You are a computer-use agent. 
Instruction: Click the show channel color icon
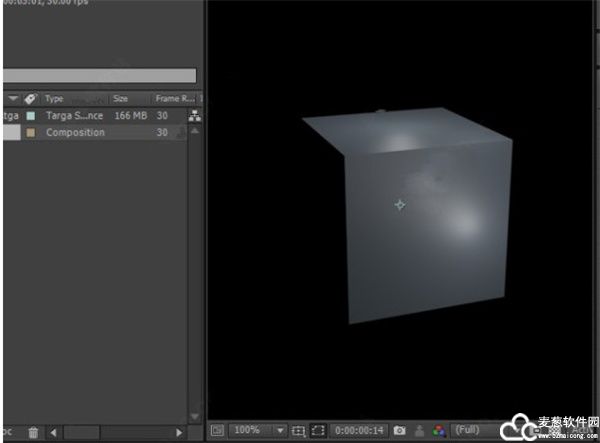coord(438,431)
